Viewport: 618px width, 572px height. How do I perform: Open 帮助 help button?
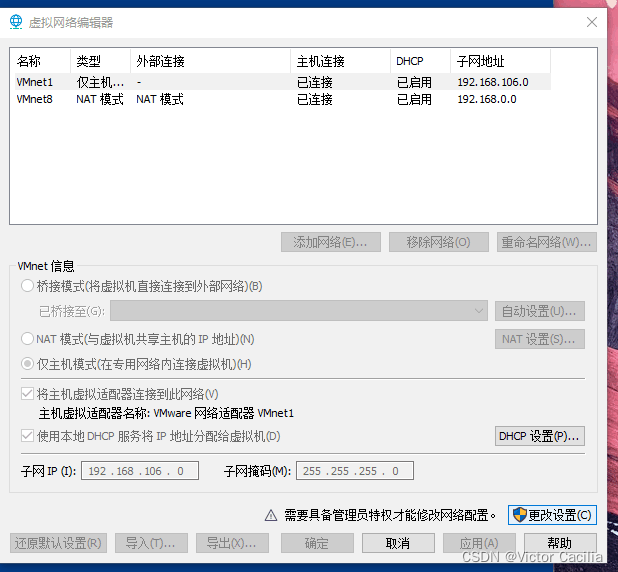pos(560,543)
